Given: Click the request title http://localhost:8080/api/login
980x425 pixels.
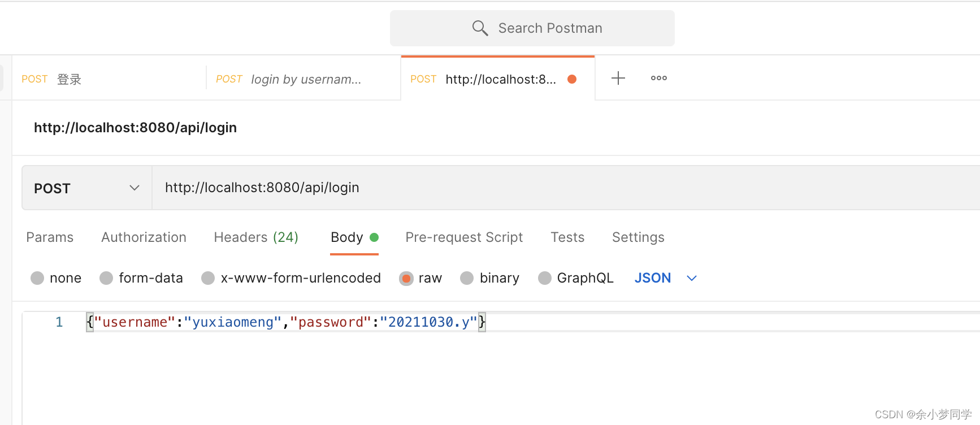Looking at the screenshot, I should 135,128.
